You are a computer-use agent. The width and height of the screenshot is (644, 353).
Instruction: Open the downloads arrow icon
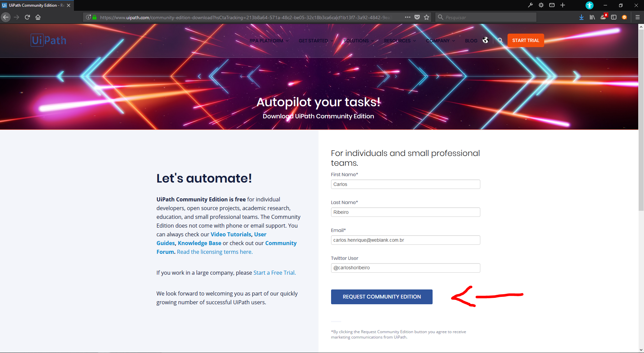[x=581, y=17]
